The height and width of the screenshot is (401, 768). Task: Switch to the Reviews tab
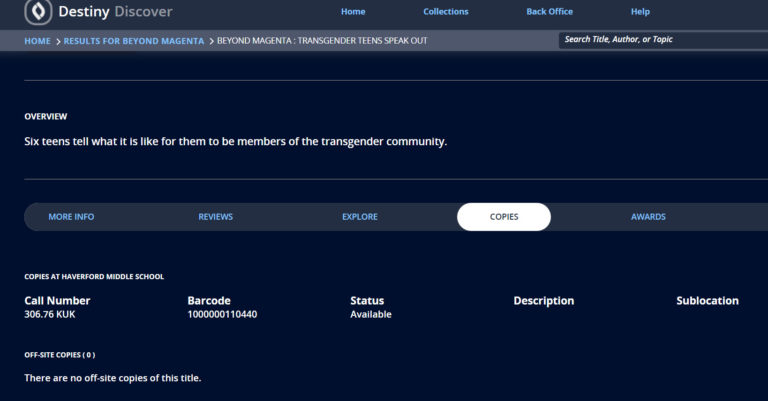pyautogui.click(x=216, y=217)
